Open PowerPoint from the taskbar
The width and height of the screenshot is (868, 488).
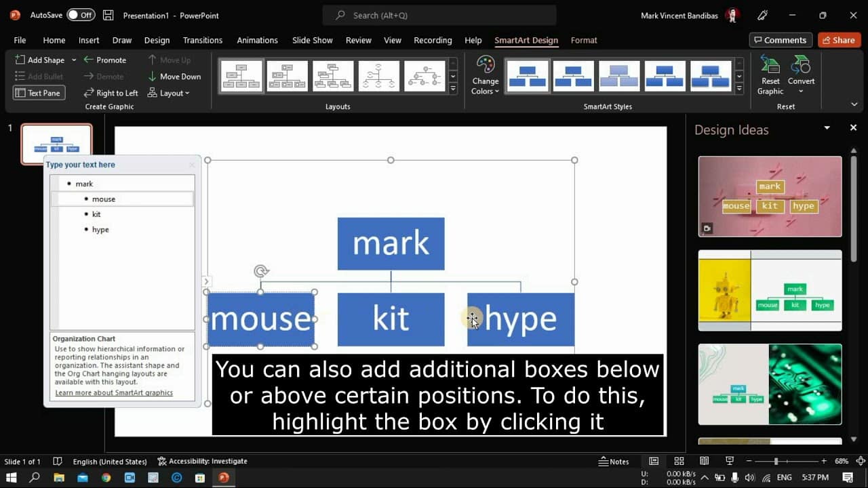(x=223, y=477)
